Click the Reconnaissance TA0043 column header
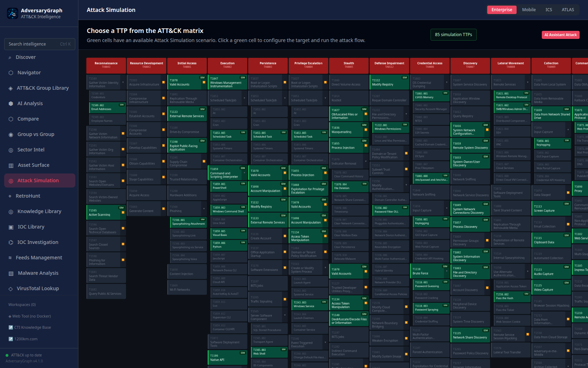Screen dimensions: 588x368 pyautogui.click(x=106, y=66)
